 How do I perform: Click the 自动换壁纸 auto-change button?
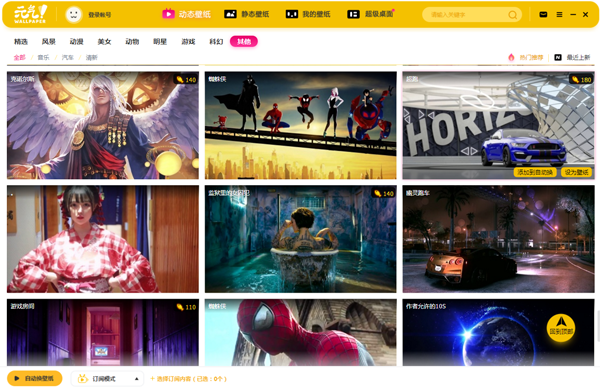34,378
